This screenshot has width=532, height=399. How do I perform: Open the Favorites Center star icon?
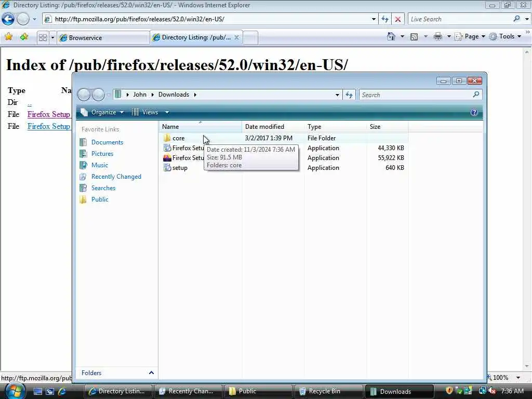coord(9,37)
